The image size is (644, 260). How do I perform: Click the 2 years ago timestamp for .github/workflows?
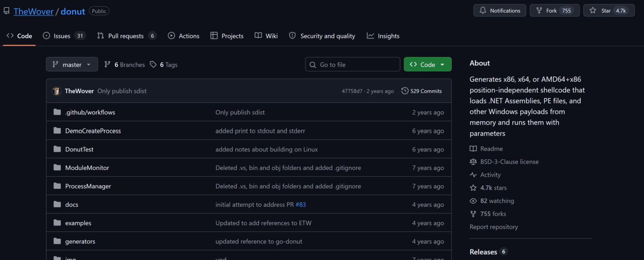pyautogui.click(x=428, y=112)
